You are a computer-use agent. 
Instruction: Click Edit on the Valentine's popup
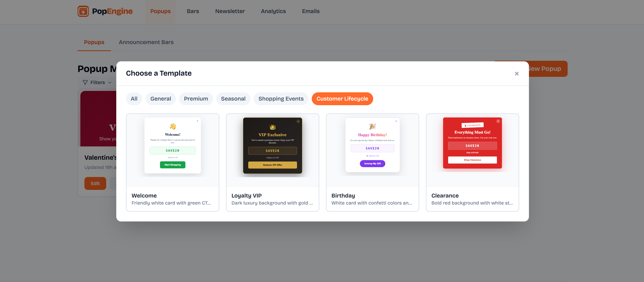click(95, 183)
